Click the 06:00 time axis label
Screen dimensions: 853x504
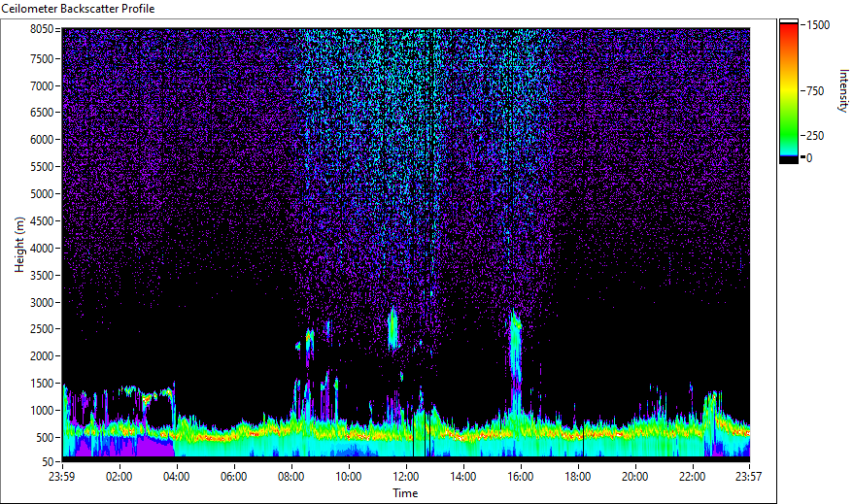[234, 477]
